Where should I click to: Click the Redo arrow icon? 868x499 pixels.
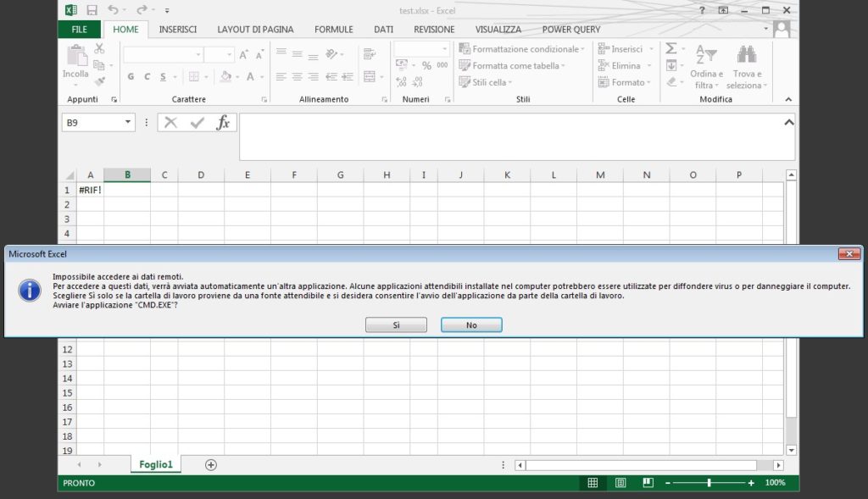pyautogui.click(x=142, y=10)
